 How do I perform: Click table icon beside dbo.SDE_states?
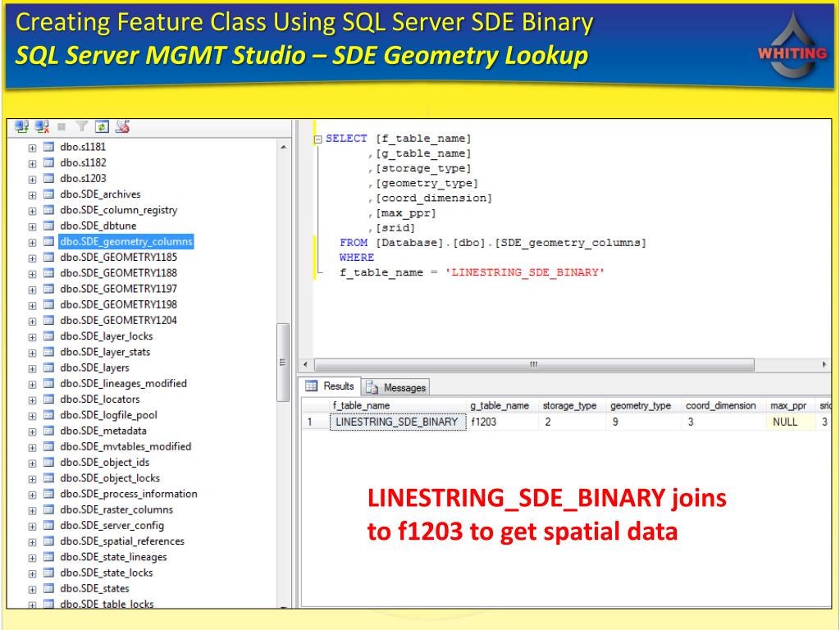point(48,588)
